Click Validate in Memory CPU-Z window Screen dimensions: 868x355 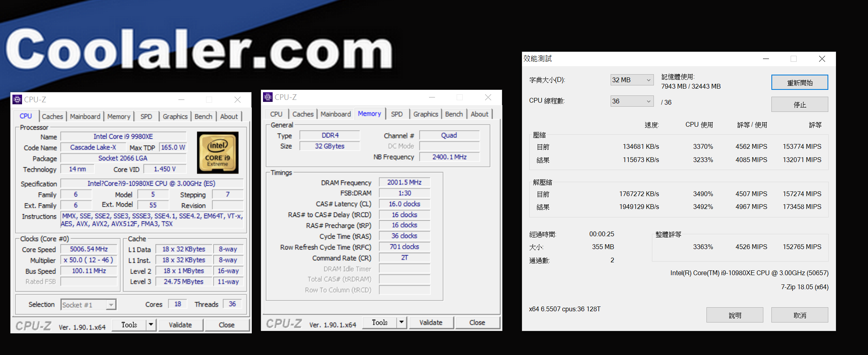tap(431, 323)
